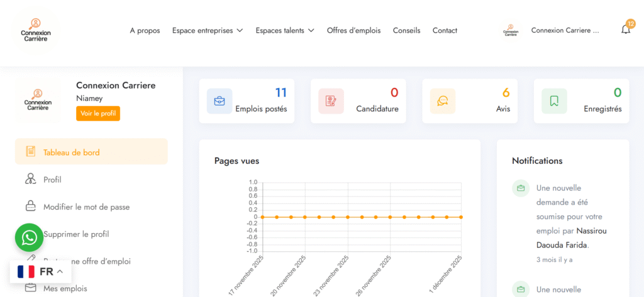The width and height of the screenshot is (644, 297).
Task: Click the Voir le profil button
Action: tap(98, 114)
